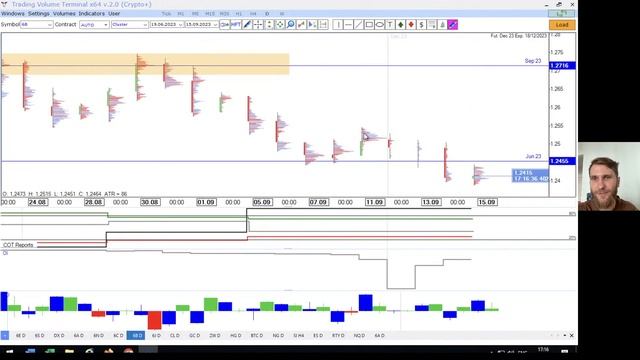Open the end date picker 15.09.2023

[201, 24]
